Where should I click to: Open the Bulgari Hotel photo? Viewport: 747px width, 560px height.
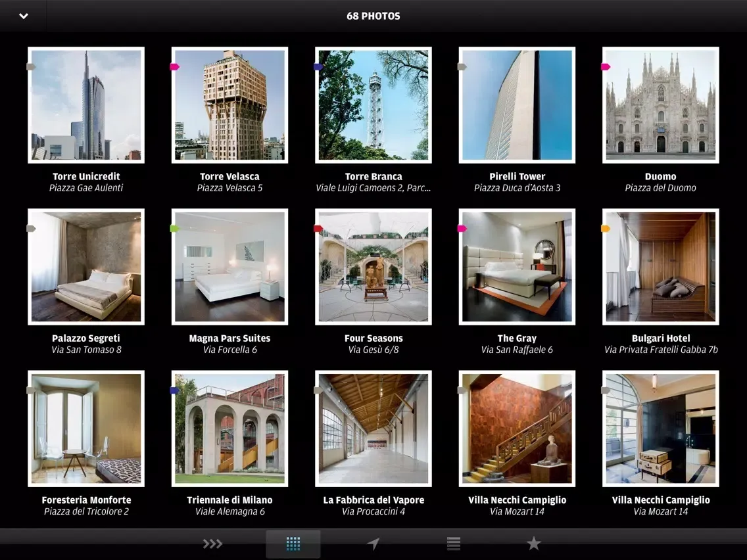tap(661, 267)
